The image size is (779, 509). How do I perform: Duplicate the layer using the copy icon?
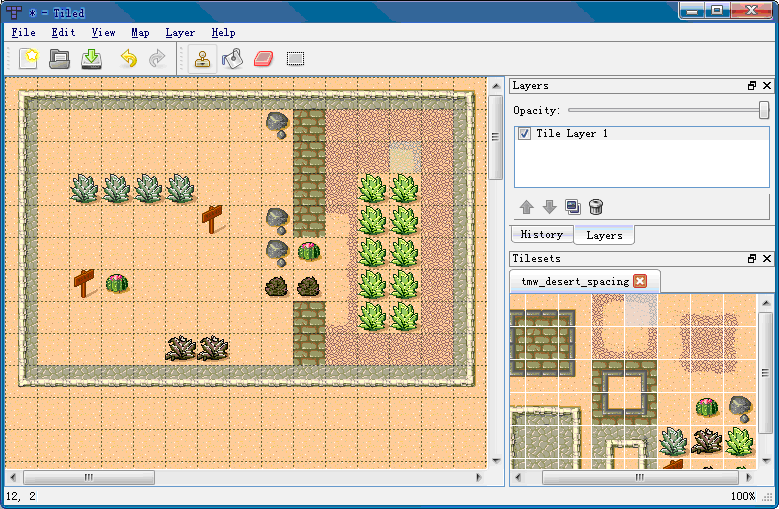[573, 207]
